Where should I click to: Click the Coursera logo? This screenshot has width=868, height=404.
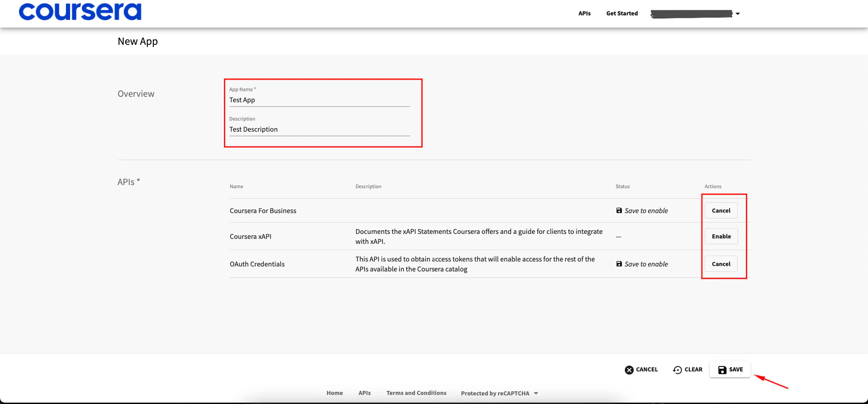[x=80, y=11]
